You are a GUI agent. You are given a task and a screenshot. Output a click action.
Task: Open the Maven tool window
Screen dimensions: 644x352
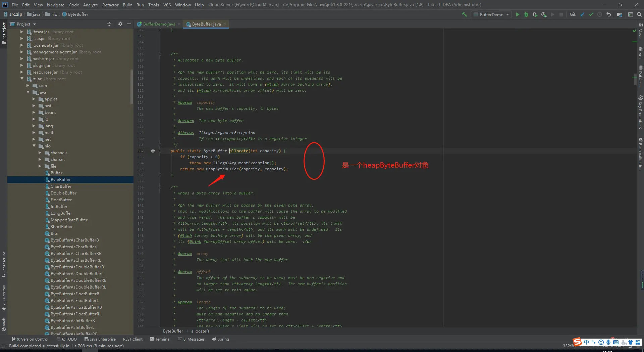(640, 32)
